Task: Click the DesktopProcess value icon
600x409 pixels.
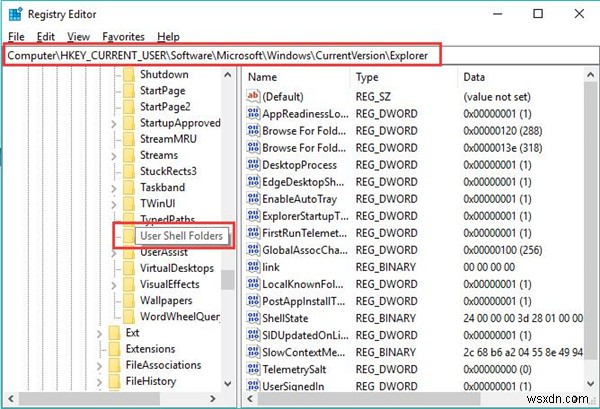Action: click(x=253, y=165)
